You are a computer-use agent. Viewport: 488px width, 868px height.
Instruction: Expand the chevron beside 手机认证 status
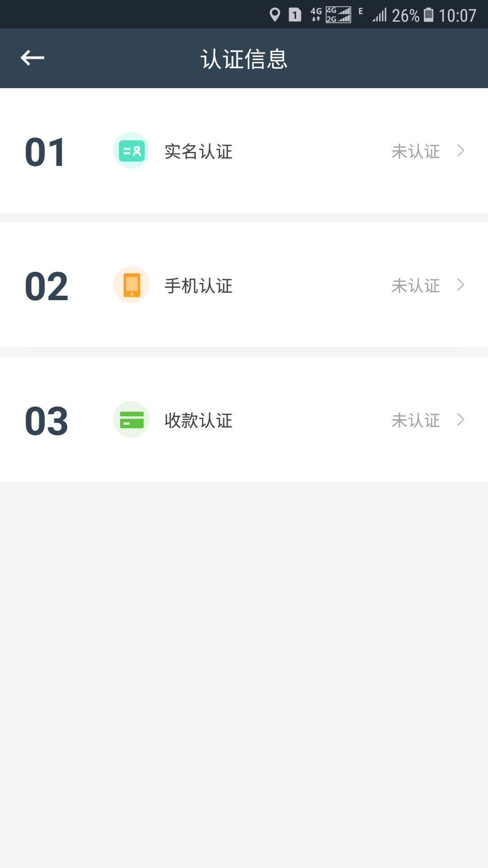(460, 285)
